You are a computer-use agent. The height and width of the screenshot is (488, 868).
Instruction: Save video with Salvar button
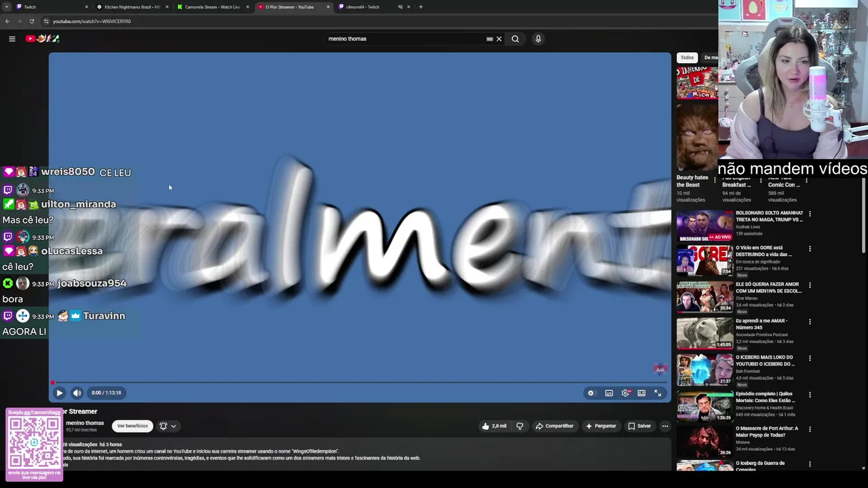pyautogui.click(x=639, y=426)
